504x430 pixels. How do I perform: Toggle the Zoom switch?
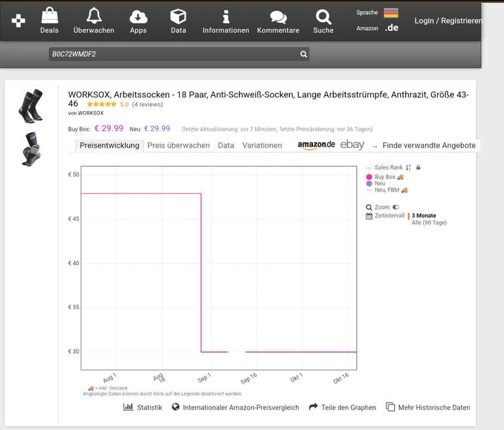pos(395,207)
